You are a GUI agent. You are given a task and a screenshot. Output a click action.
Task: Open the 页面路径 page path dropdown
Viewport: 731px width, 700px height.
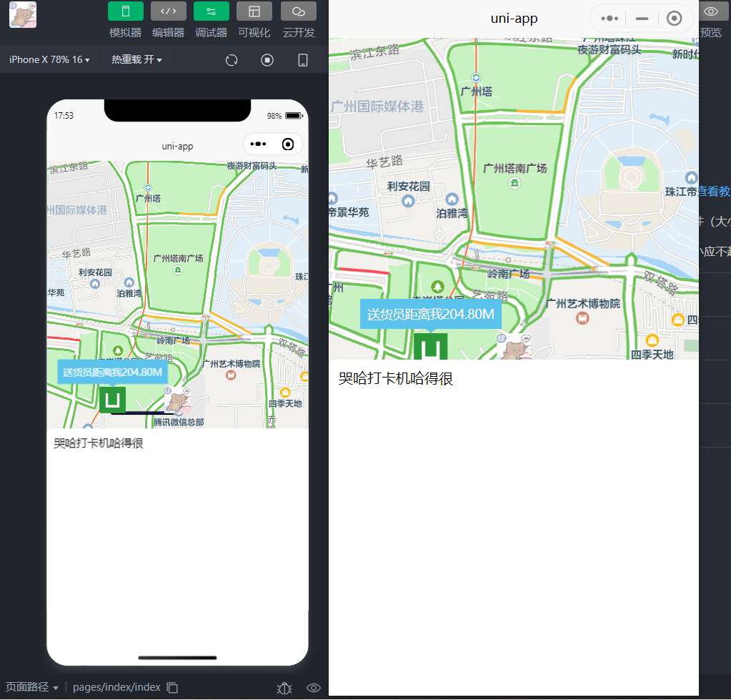31,687
